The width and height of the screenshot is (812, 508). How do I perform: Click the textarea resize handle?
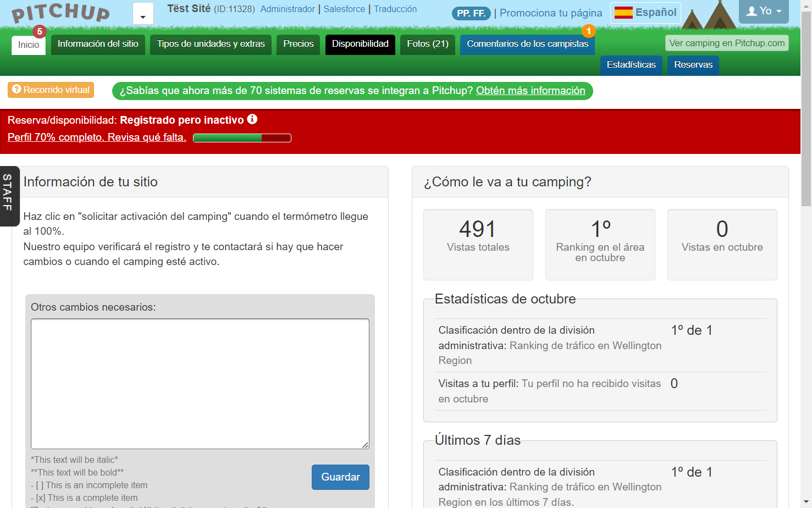[366, 445]
